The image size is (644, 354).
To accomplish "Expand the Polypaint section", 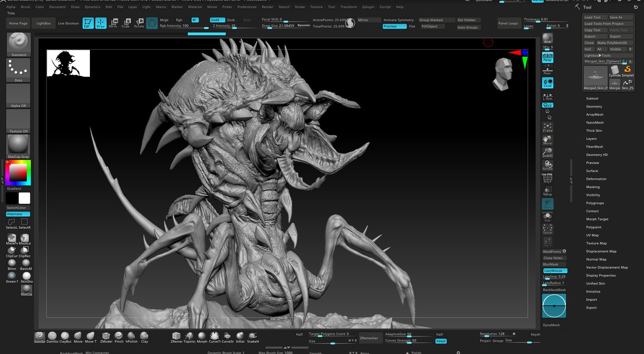I will click(594, 227).
